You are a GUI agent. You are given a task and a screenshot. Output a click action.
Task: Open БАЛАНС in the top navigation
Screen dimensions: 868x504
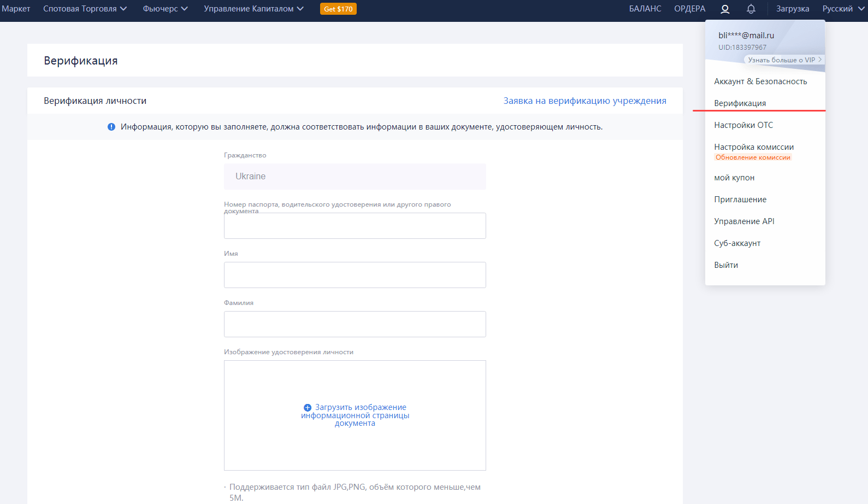coord(645,9)
